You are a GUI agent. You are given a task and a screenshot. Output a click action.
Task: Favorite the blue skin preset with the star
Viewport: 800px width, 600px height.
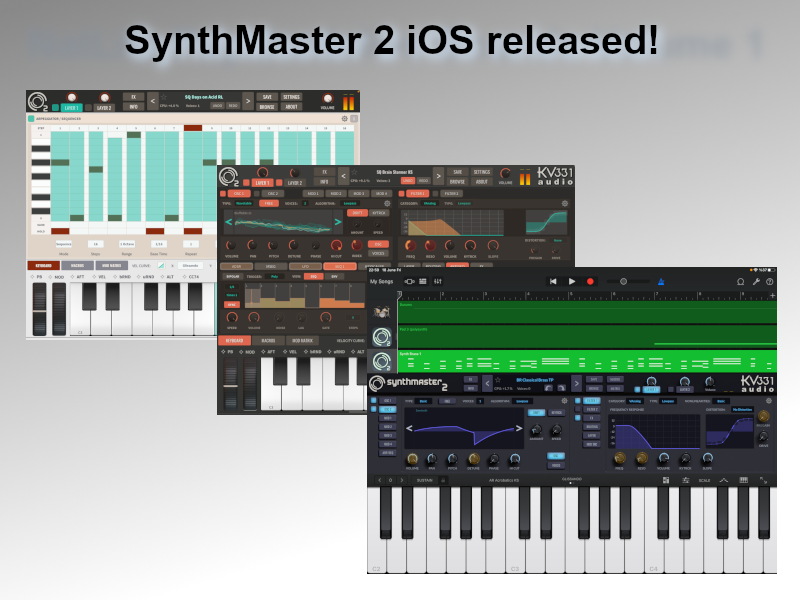point(498,380)
